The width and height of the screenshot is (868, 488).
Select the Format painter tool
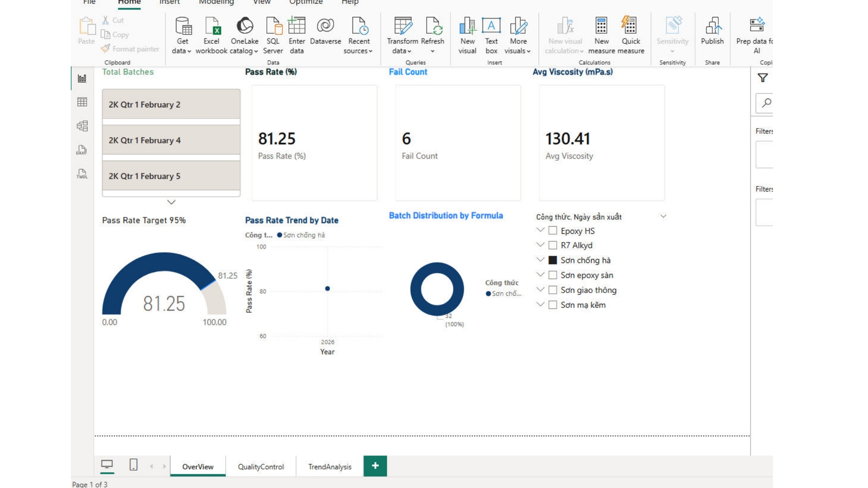point(130,49)
